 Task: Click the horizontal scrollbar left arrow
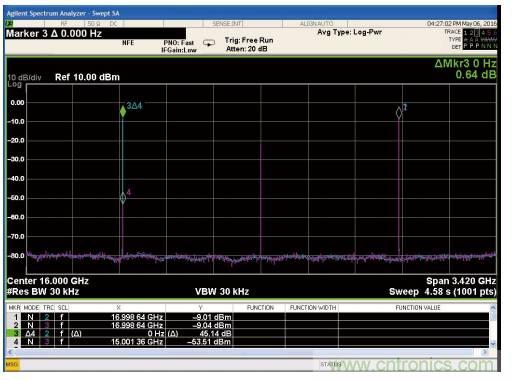[x=10, y=352]
